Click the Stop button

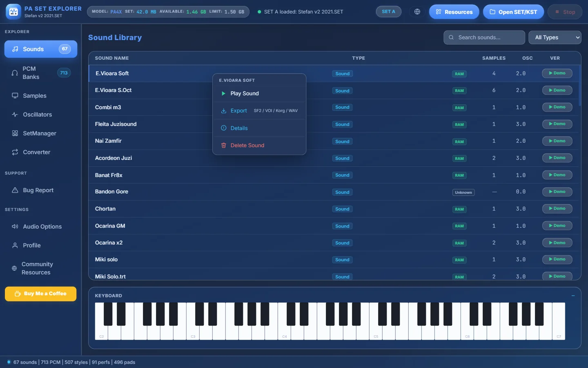click(565, 12)
